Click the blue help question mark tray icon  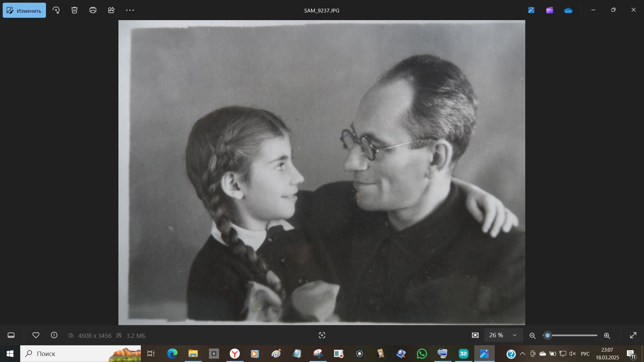tap(511, 354)
